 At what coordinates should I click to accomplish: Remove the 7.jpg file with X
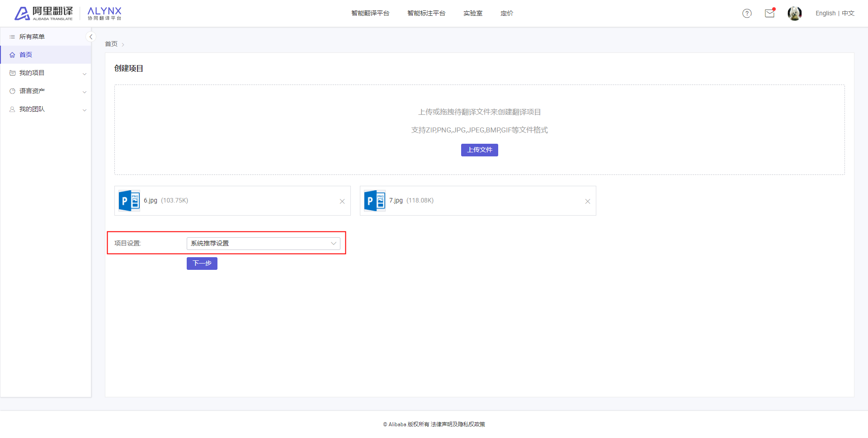point(588,202)
